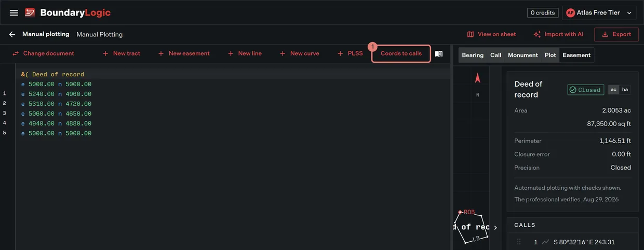Toggle area units to hectares

[625, 90]
